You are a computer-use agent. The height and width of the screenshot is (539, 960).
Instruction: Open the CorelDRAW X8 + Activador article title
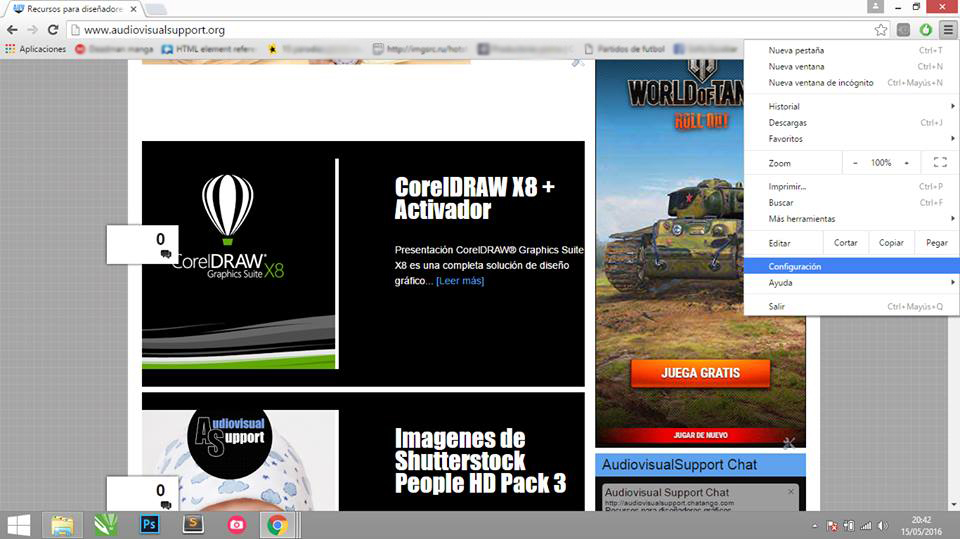tap(474, 198)
